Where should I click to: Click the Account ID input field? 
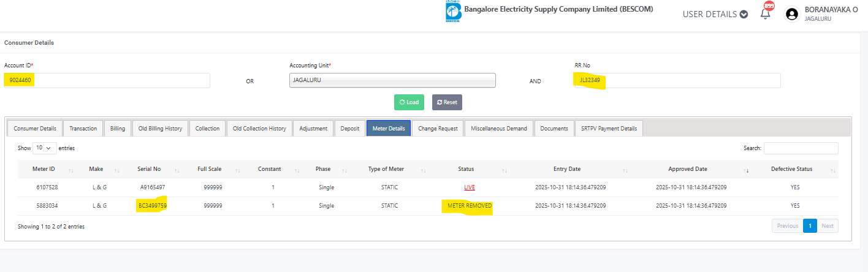[107, 80]
